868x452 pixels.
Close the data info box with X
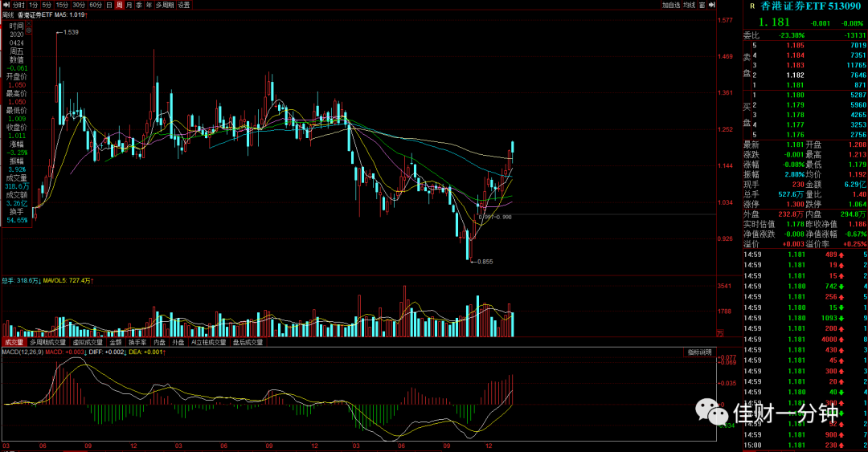click(29, 23)
